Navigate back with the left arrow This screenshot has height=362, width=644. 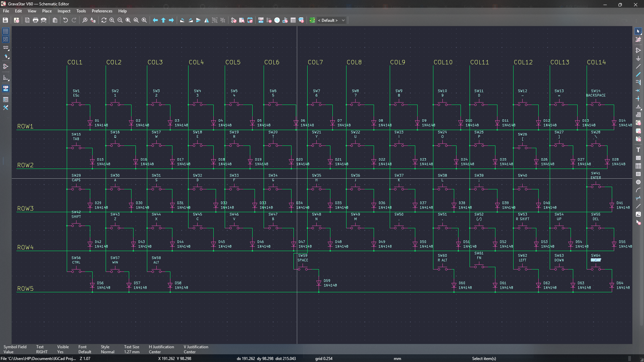click(155, 20)
